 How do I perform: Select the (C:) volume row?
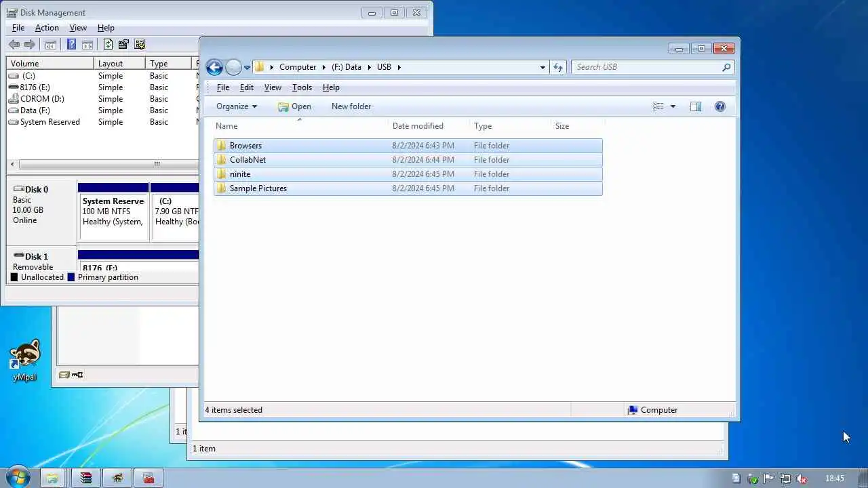pos(102,76)
